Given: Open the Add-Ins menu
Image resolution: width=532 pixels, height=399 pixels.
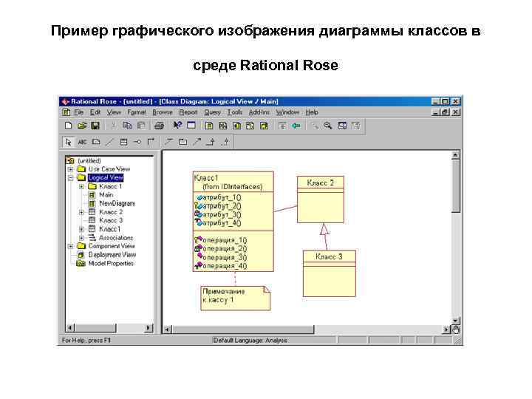Looking at the screenshot, I should point(259,112).
